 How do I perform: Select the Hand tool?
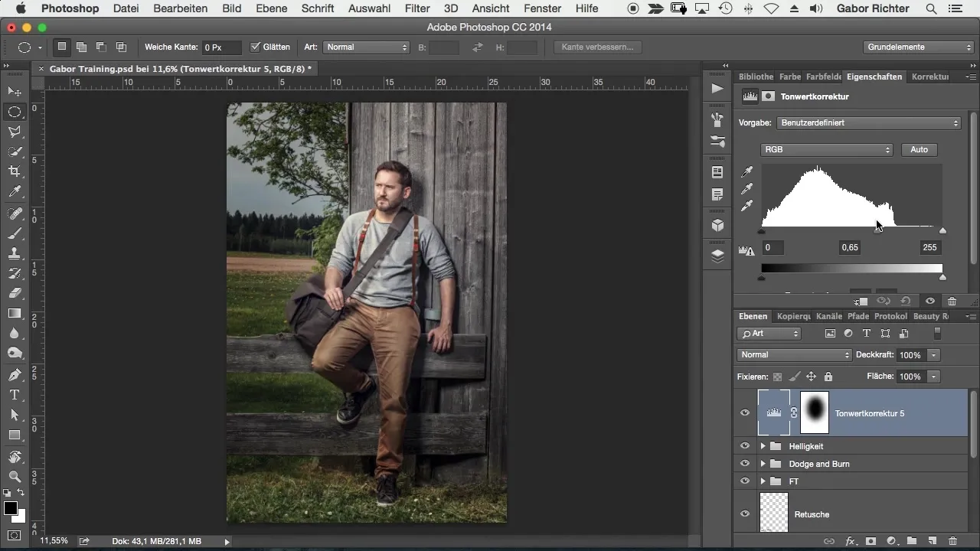tap(15, 457)
